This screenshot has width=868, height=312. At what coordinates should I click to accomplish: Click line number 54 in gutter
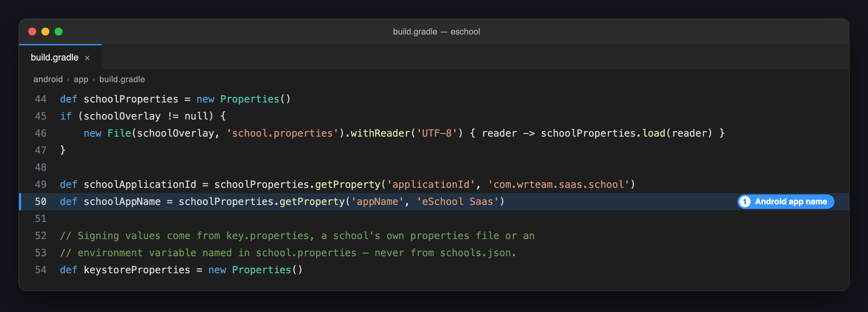tap(41, 270)
